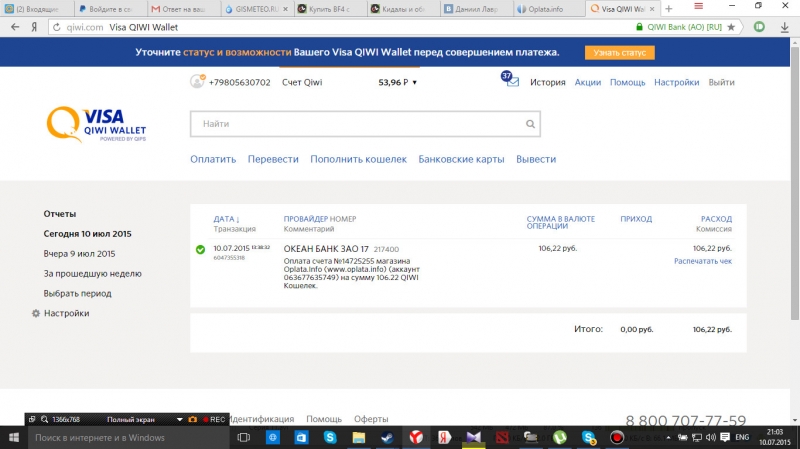Open the Оплатить section

[x=213, y=159]
